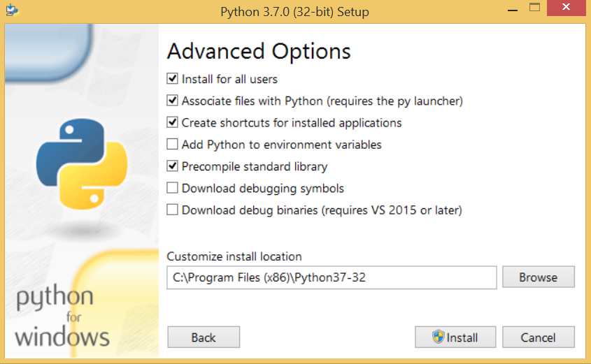Click the installer icon in title bar

[x=12, y=10]
